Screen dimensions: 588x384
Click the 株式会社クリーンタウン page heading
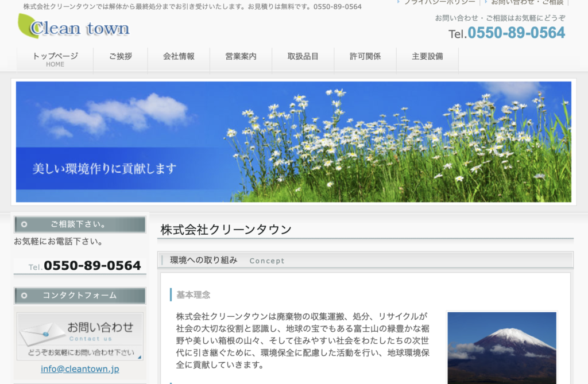tap(226, 230)
